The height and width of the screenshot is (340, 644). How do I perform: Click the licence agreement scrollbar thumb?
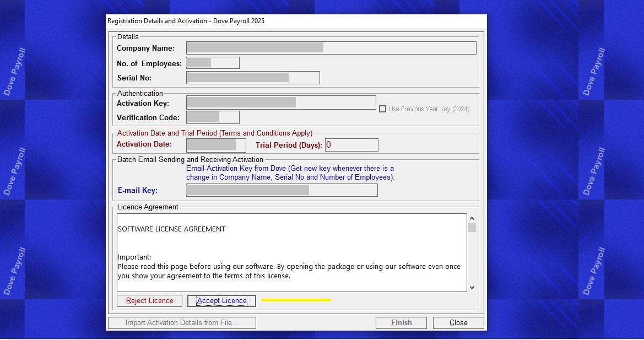[x=472, y=228]
